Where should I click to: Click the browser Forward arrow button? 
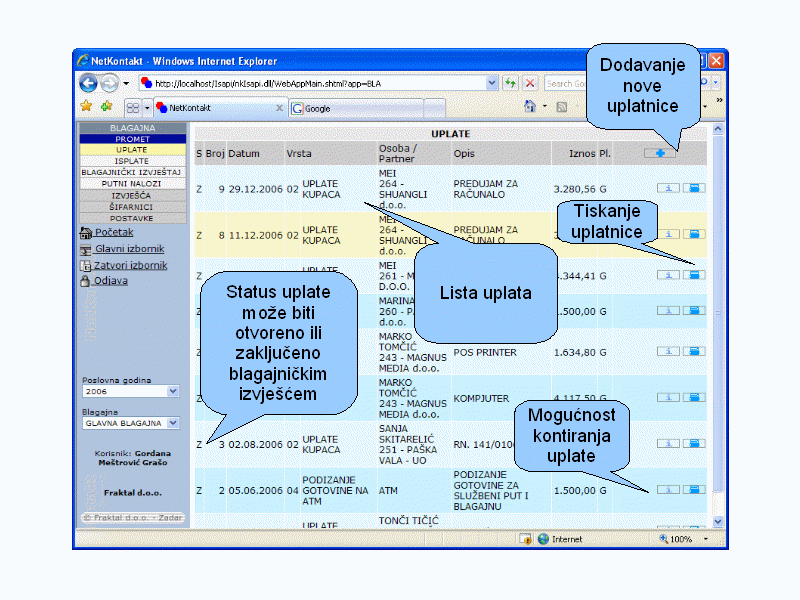coord(109,83)
